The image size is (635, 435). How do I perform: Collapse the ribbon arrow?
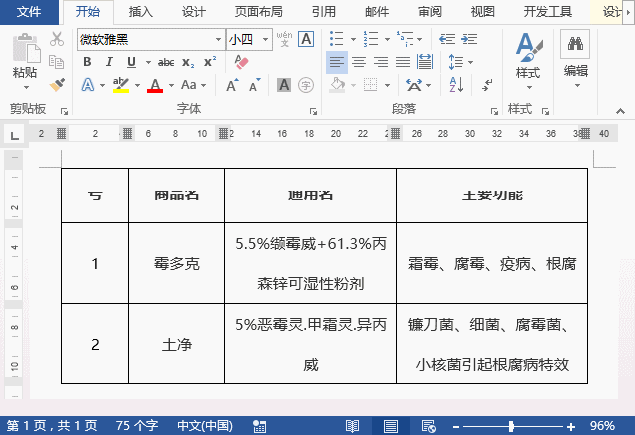tap(620, 111)
